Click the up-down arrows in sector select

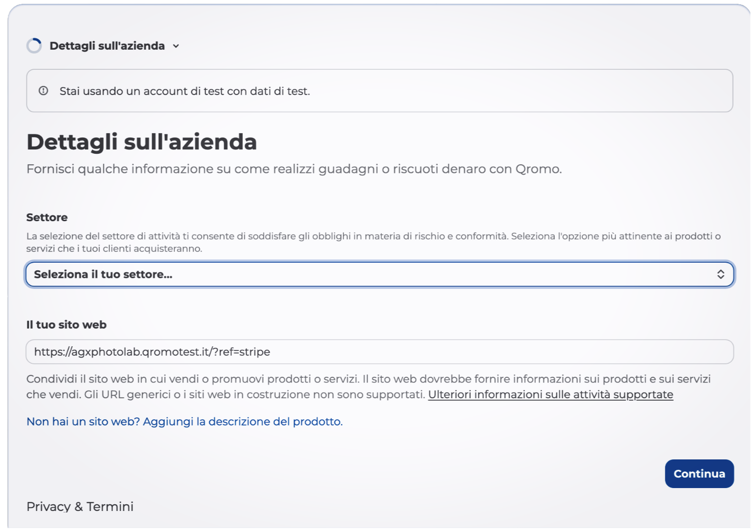[x=721, y=274]
